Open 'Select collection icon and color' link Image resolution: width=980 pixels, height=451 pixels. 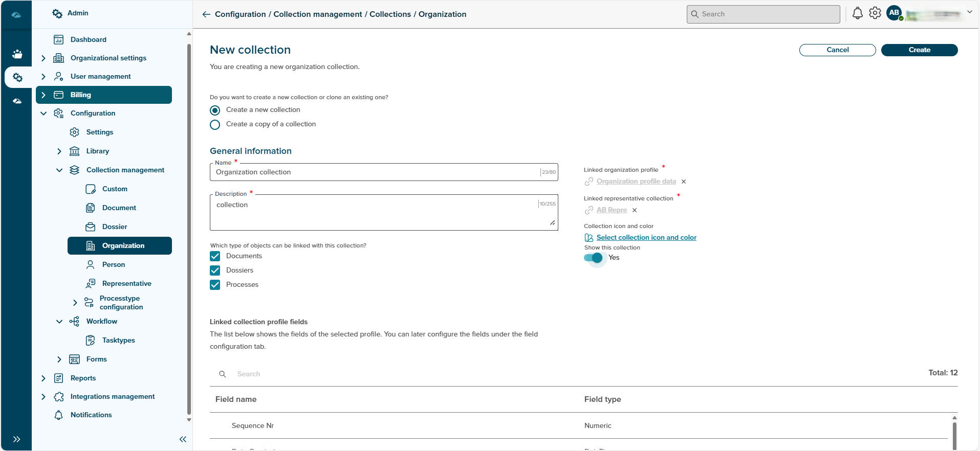(x=646, y=238)
